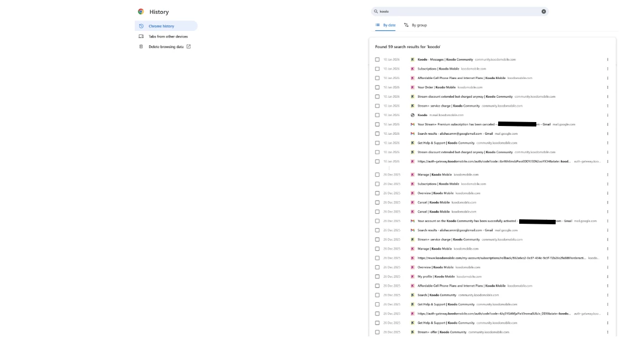Switch to the By date tab
The height and width of the screenshot is (353, 644).
coord(386,25)
